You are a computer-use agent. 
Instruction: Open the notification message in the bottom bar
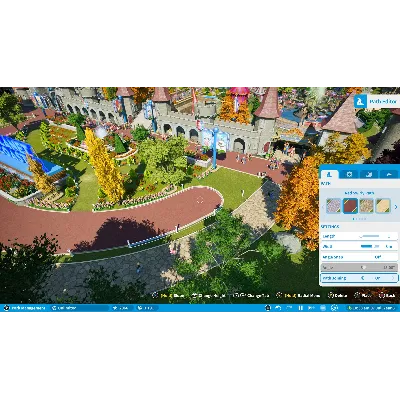point(371,308)
